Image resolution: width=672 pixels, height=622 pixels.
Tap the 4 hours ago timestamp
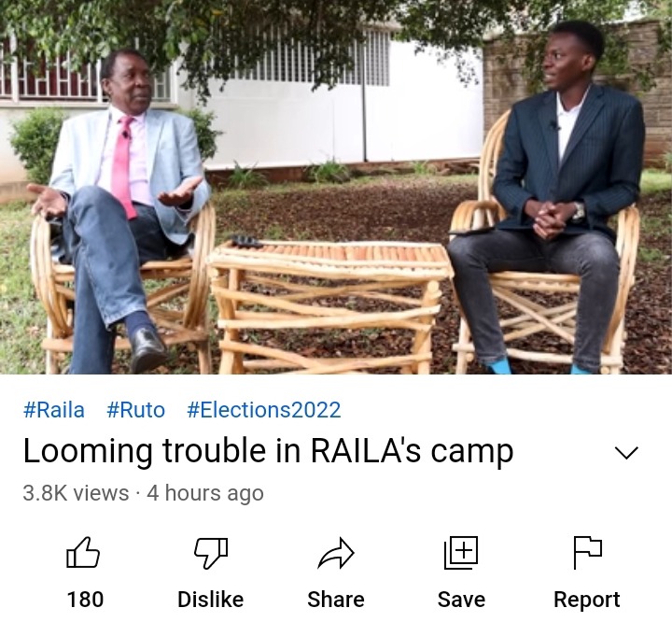click(204, 493)
